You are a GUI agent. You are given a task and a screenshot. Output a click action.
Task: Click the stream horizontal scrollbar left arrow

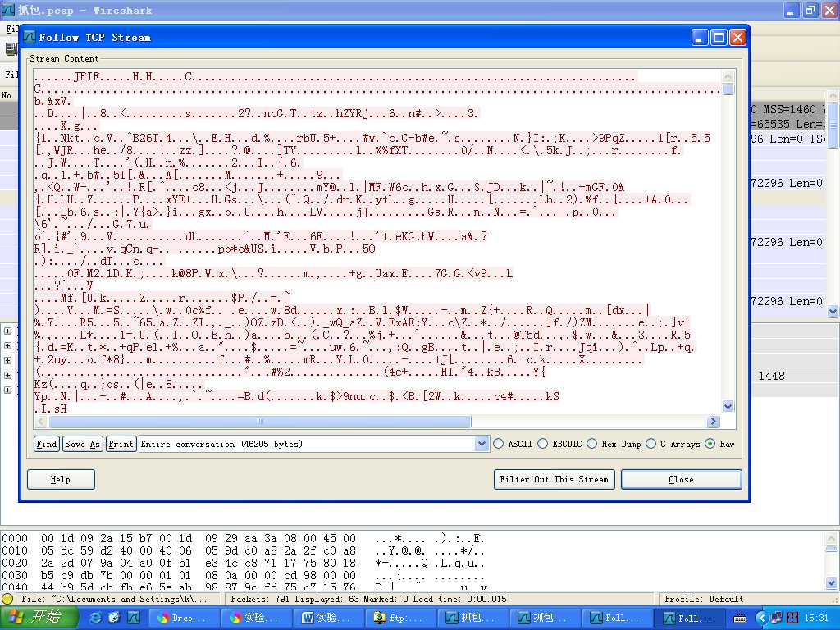pos(41,422)
